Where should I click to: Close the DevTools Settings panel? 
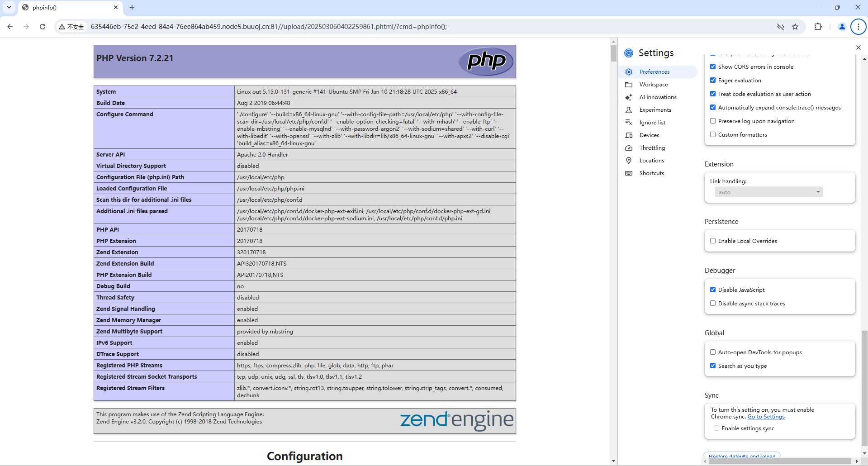point(859,48)
